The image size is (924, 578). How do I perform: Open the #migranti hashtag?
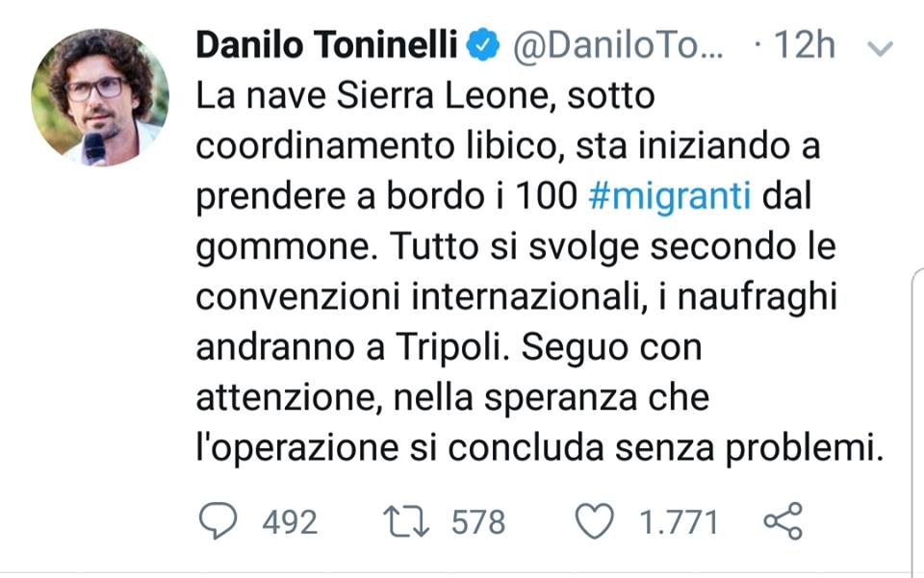pos(668,196)
